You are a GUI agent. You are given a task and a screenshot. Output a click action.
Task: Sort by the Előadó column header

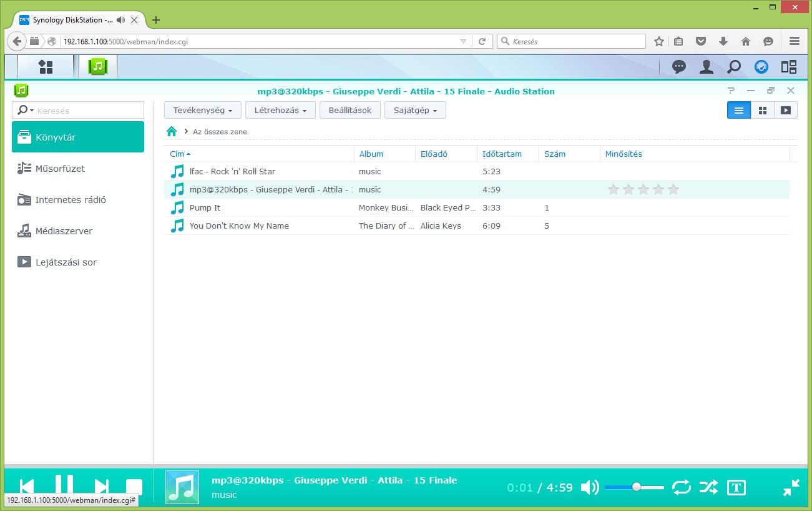click(x=446, y=154)
